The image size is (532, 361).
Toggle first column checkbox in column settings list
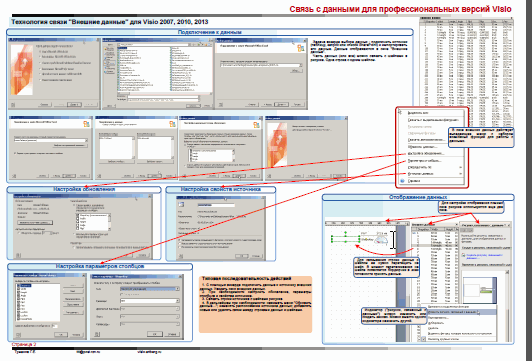(x=19, y=286)
